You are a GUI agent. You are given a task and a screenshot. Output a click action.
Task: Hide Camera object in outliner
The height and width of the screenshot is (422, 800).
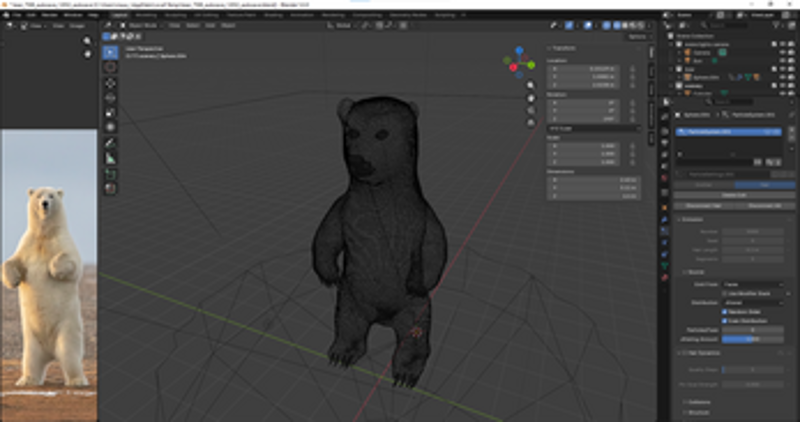tap(783, 53)
